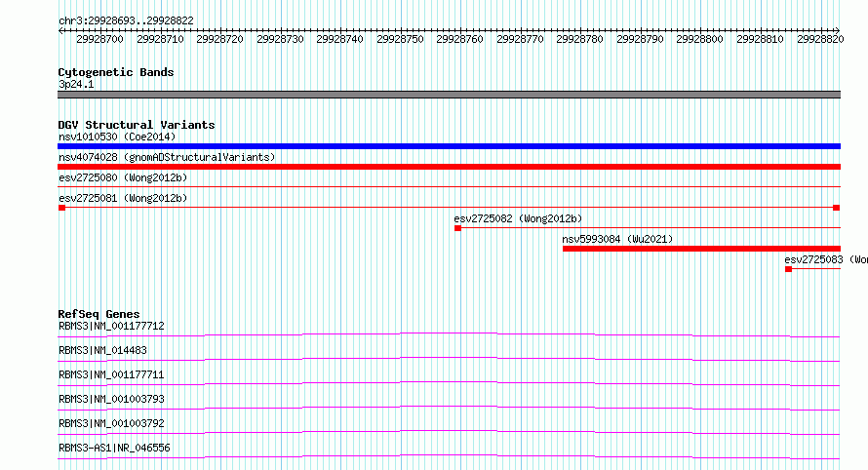Click ruler position 29928820
The height and width of the screenshot is (470, 868).
tap(820, 39)
